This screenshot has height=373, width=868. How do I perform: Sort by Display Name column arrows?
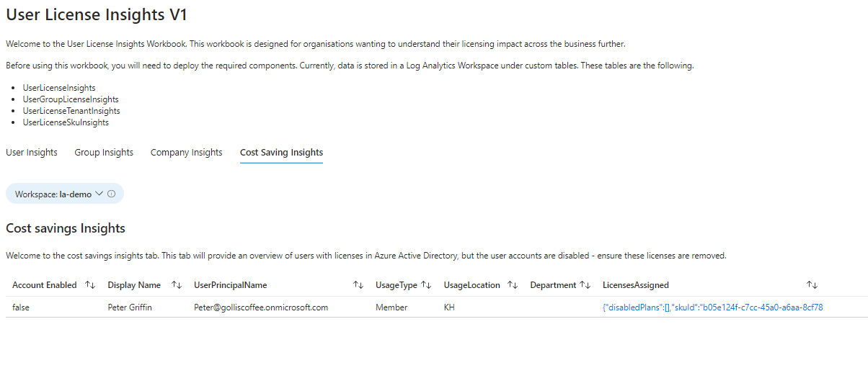click(177, 285)
